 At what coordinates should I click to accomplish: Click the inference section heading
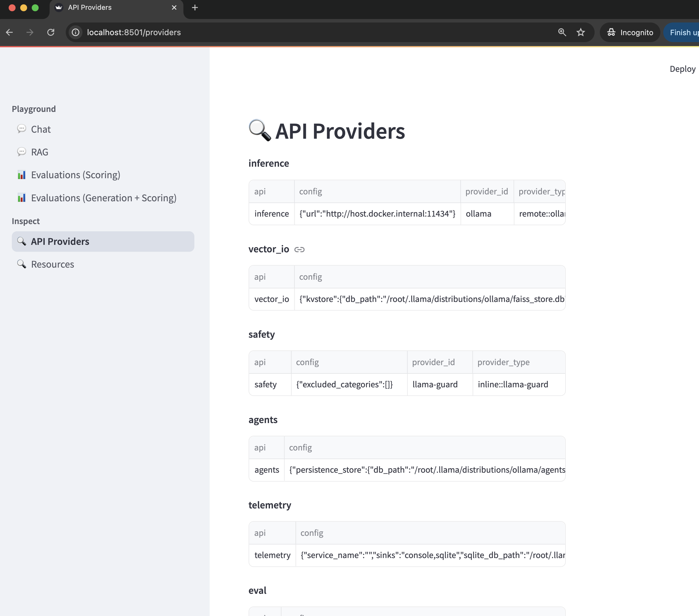click(x=269, y=164)
